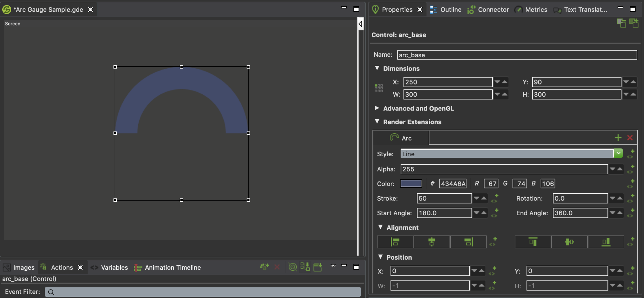Align arc vertically centered
This screenshot has width=644, height=298.
(x=569, y=242)
